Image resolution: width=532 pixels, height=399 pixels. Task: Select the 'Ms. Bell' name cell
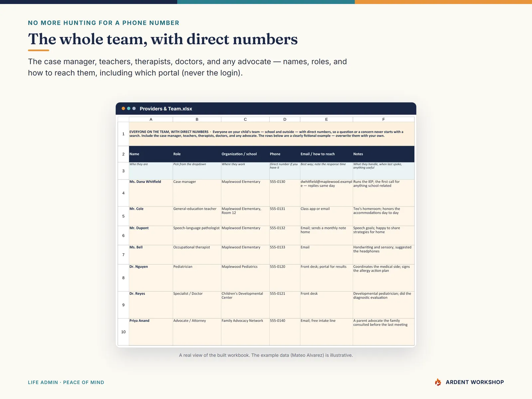(x=151, y=255)
